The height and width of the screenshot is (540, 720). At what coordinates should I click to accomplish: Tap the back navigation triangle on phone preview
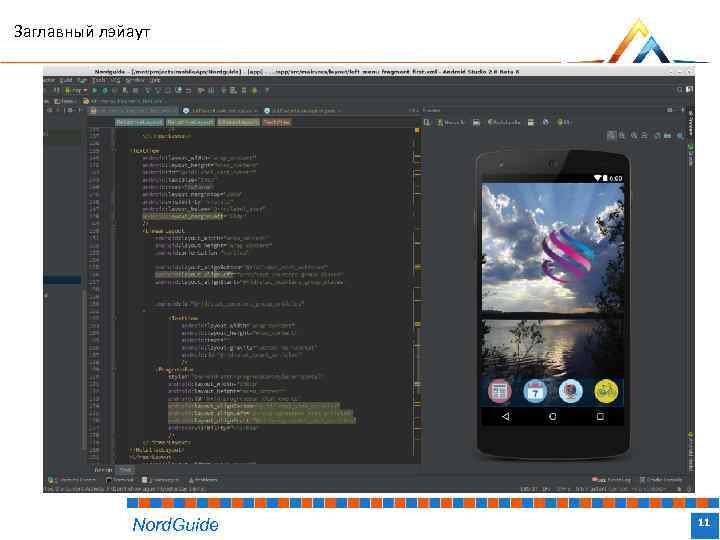pos(506,416)
